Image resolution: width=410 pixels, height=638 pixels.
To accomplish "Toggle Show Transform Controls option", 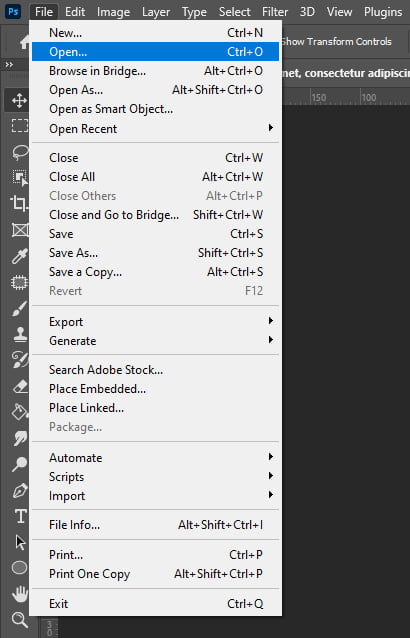I will click(x=336, y=42).
